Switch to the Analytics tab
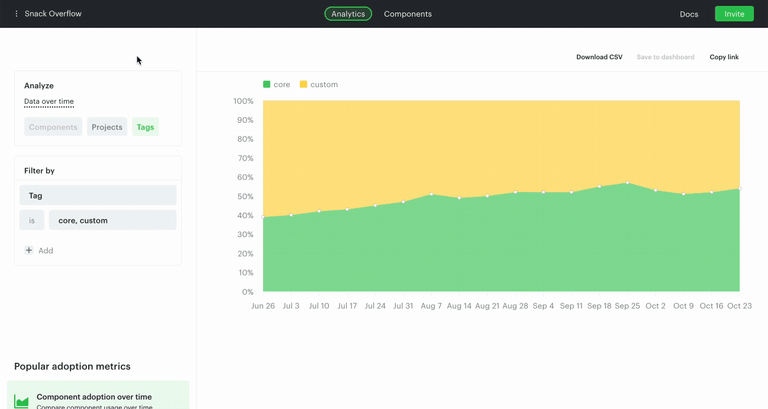The width and height of the screenshot is (768, 409). tap(348, 14)
